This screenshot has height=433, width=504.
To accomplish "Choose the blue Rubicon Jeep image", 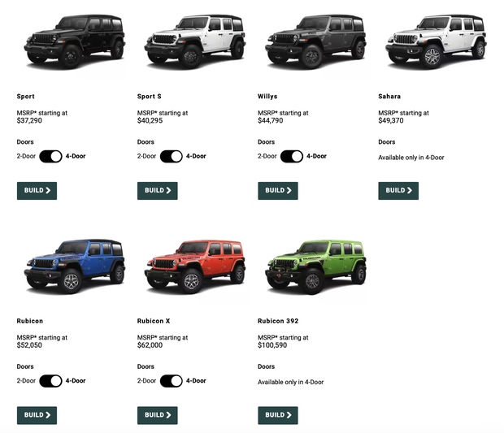I will coord(75,266).
